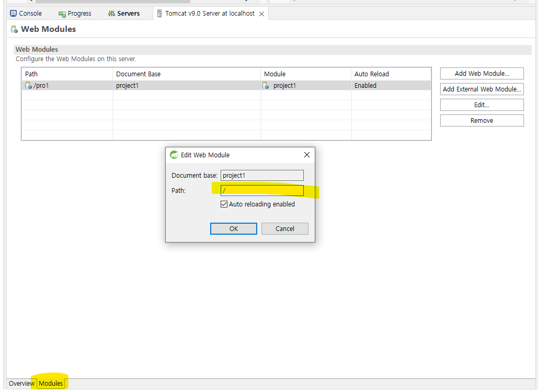Click Add Web Module... button
Image resolution: width=538 pixels, height=392 pixels.
[482, 73]
